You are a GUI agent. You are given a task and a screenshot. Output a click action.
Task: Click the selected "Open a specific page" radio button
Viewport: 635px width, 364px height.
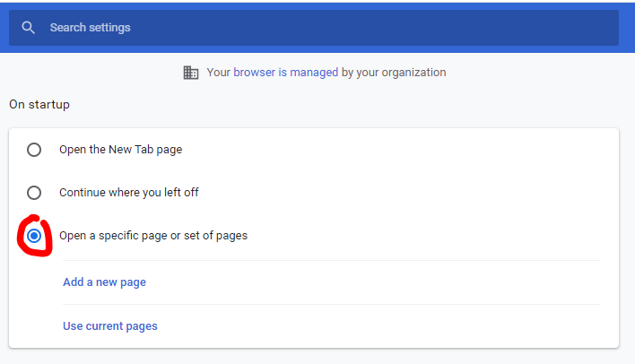[x=34, y=236]
